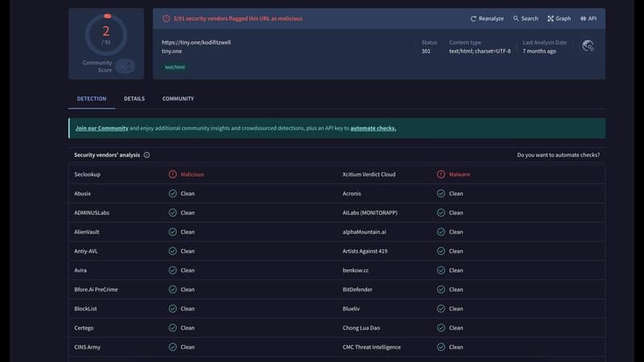
Task: Select the AlienVault vendor name
Action: 87,232
